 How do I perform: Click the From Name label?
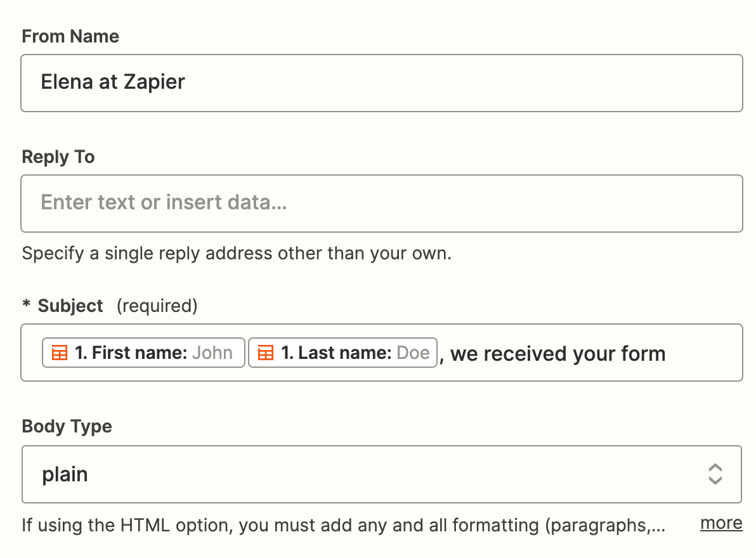[70, 37]
